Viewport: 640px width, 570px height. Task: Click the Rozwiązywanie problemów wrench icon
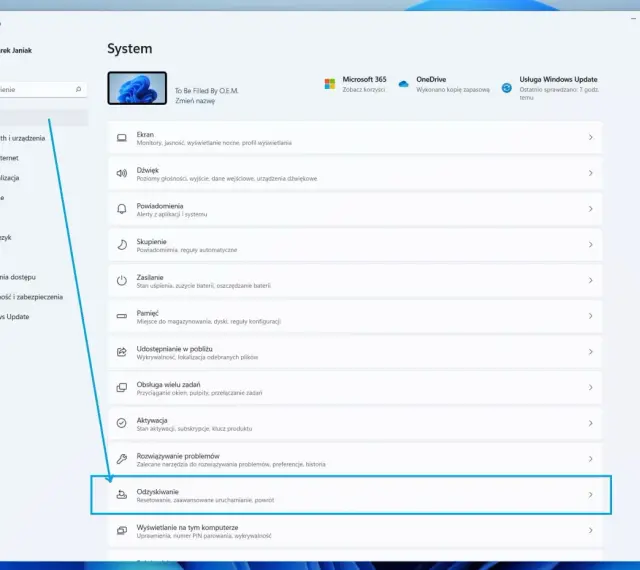[122, 459]
